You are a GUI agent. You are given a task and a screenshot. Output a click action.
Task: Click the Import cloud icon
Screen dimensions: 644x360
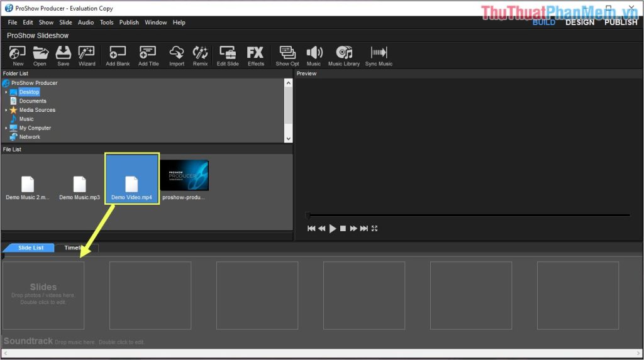tap(177, 56)
